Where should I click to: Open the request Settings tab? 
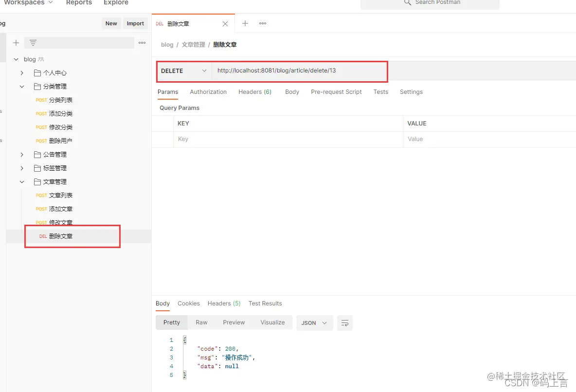(x=411, y=92)
